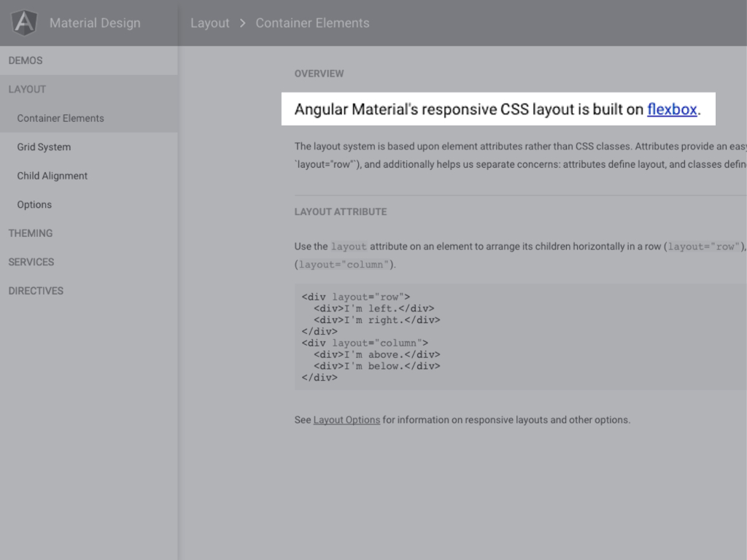
Task: Click the Layout breadcrumb in header
Action: point(210,23)
